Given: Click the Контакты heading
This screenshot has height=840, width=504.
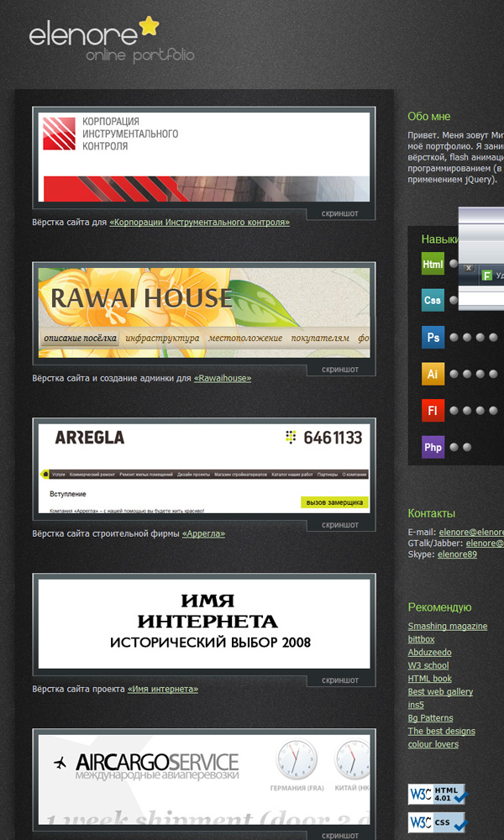Looking at the screenshot, I should point(432,513).
